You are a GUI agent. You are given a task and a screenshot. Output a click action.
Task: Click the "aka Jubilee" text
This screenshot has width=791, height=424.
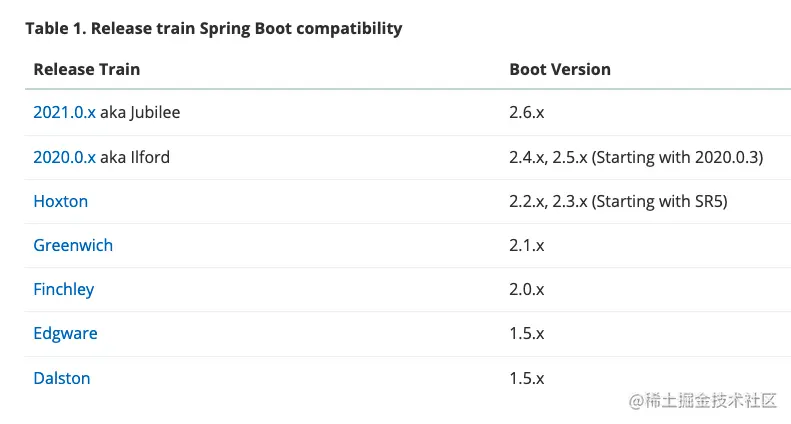click(x=140, y=112)
